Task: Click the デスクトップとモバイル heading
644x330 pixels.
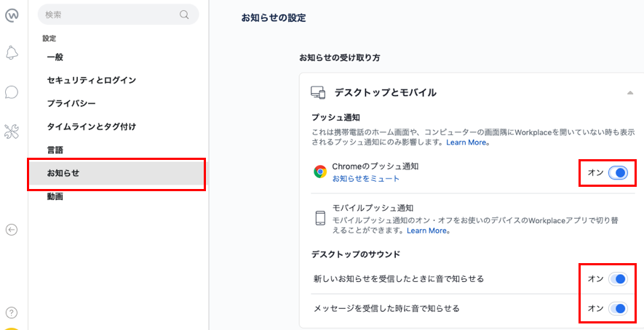Action: click(385, 93)
